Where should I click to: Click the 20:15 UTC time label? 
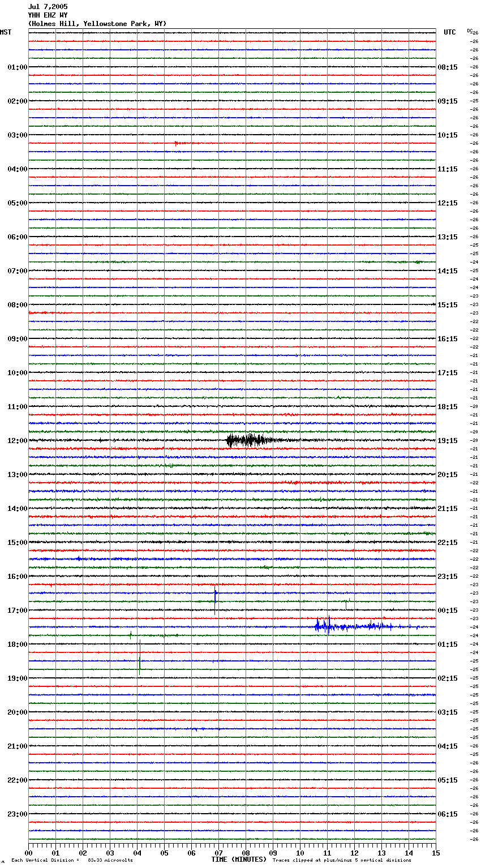(x=448, y=475)
